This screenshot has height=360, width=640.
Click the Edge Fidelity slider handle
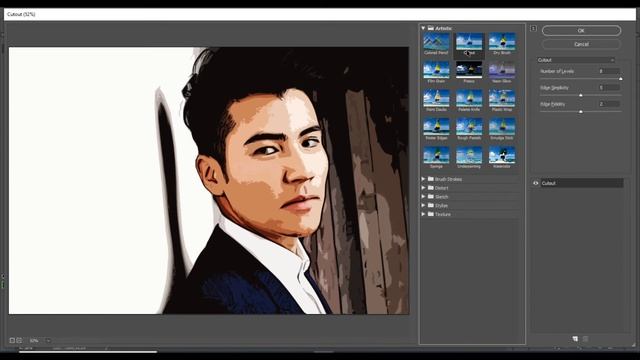(x=581, y=111)
